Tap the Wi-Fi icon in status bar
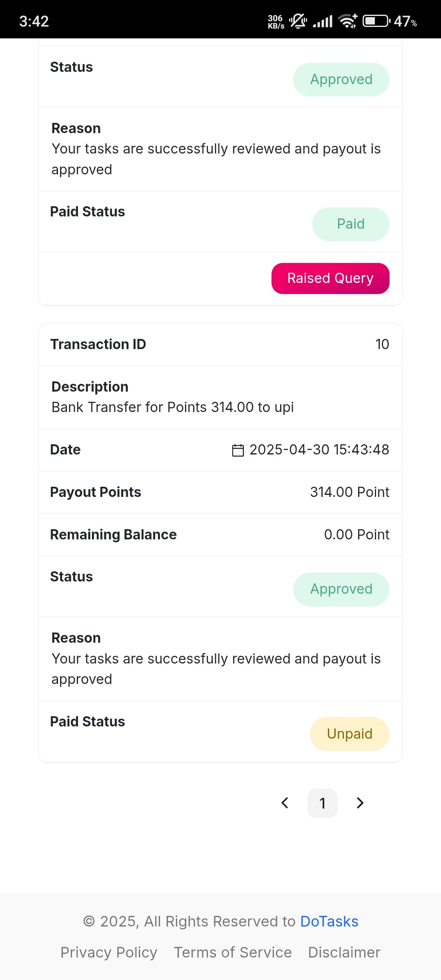This screenshot has width=441, height=980. 348,21
